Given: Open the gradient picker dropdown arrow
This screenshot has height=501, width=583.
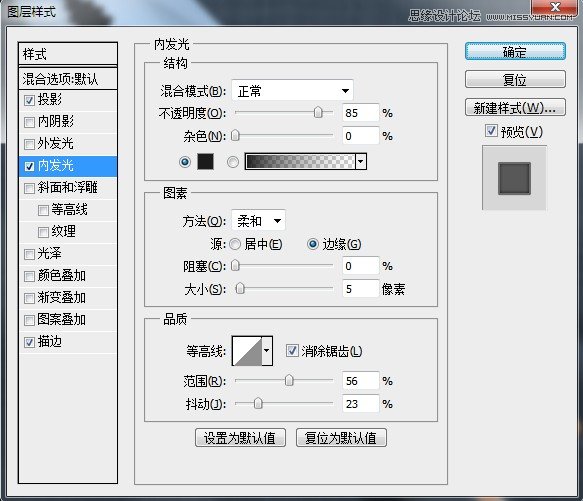Looking at the screenshot, I should [x=361, y=162].
